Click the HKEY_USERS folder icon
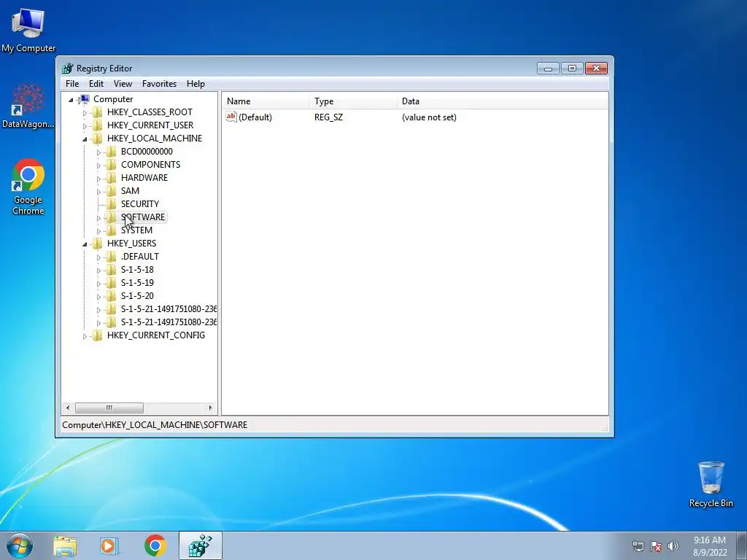Viewport: 747px width, 560px height. point(97,244)
